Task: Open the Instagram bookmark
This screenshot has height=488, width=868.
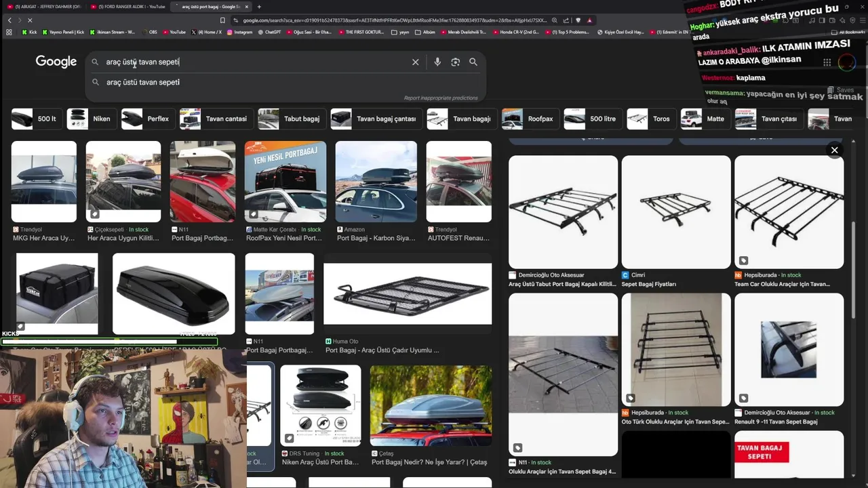Action: coord(240,32)
